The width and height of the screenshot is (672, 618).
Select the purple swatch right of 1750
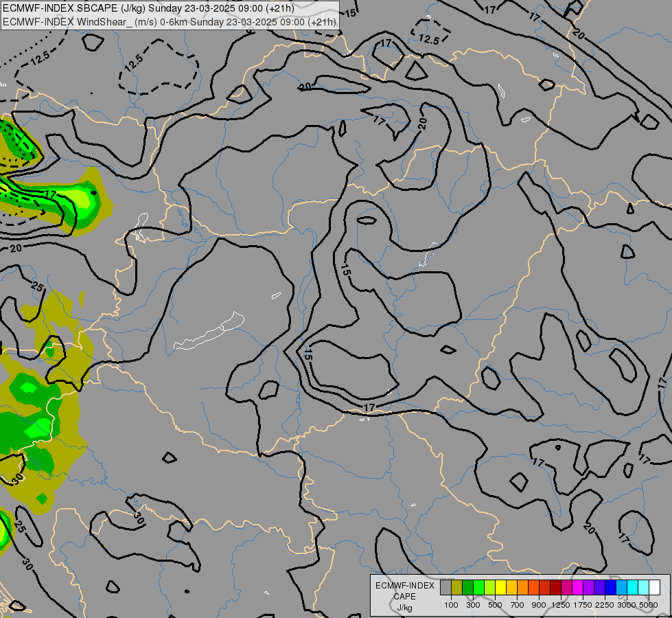click(x=589, y=587)
